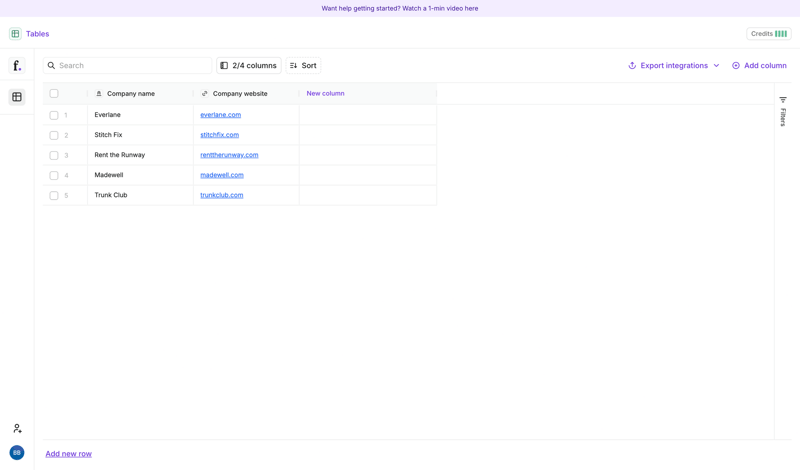Open the Sort options
Viewport: 800px width, 470px height.
coord(303,65)
